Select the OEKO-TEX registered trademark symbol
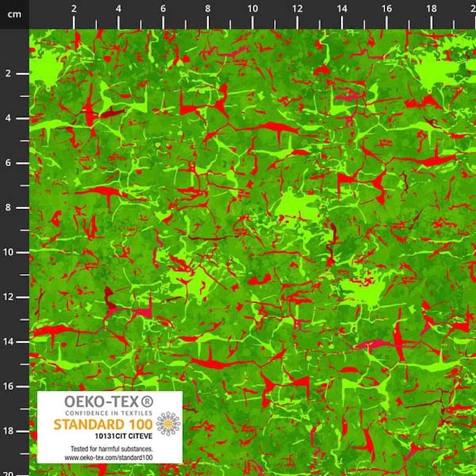Viewport: 476px width, 476px height. coord(146,401)
